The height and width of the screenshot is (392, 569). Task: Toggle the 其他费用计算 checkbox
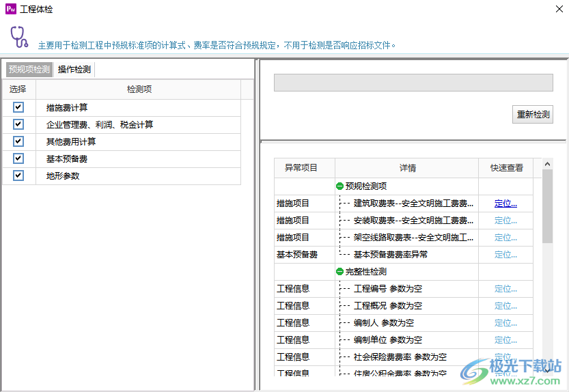[18, 141]
